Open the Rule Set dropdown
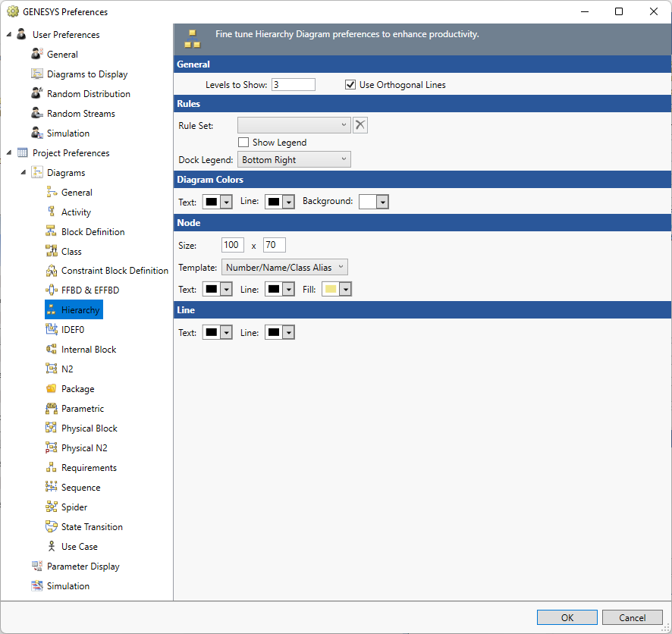Viewport: 672px width, 634px height. click(294, 125)
